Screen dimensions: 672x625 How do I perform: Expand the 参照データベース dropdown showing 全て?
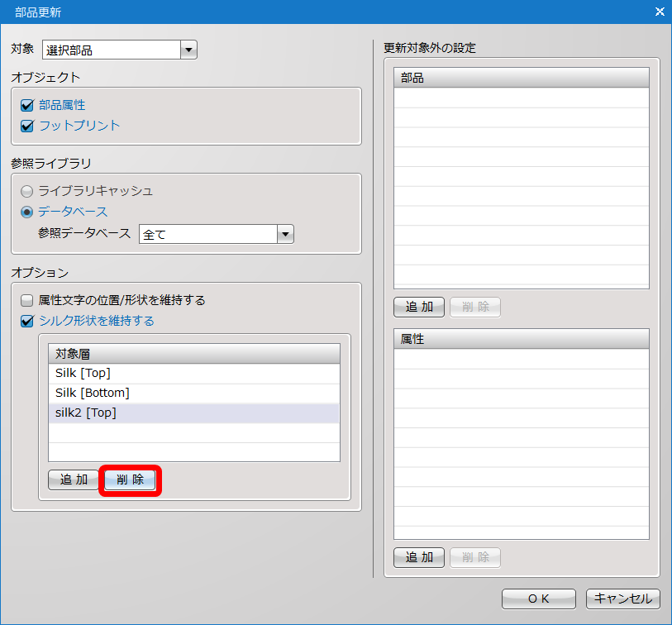tap(285, 234)
